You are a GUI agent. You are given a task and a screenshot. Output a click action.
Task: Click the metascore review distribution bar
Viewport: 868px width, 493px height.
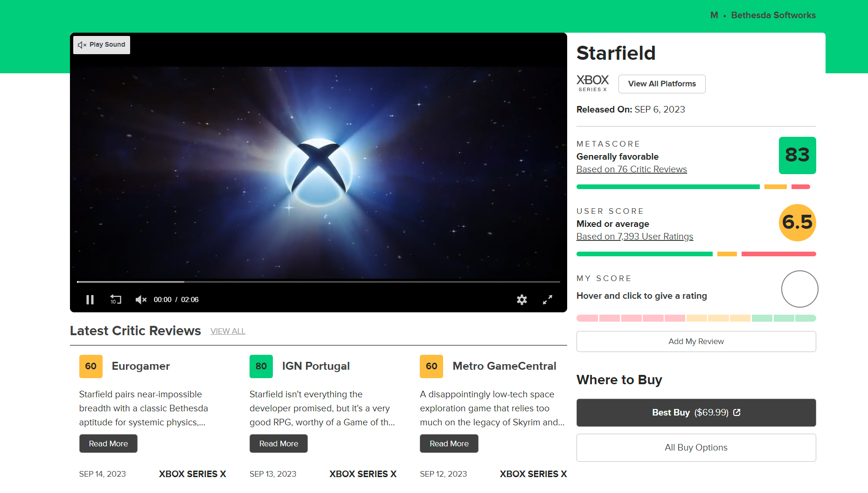point(694,187)
